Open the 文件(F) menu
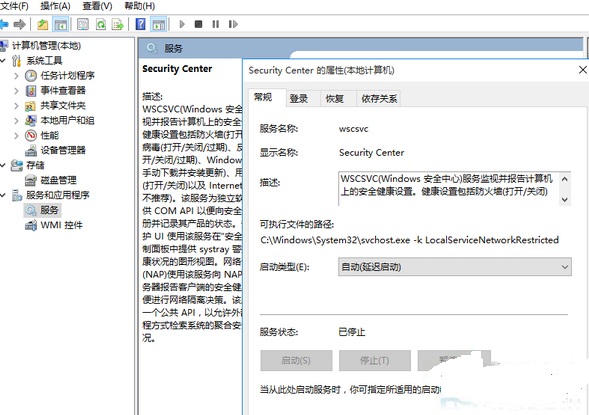Viewport: 589px width, 415px height. coord(14,6)
